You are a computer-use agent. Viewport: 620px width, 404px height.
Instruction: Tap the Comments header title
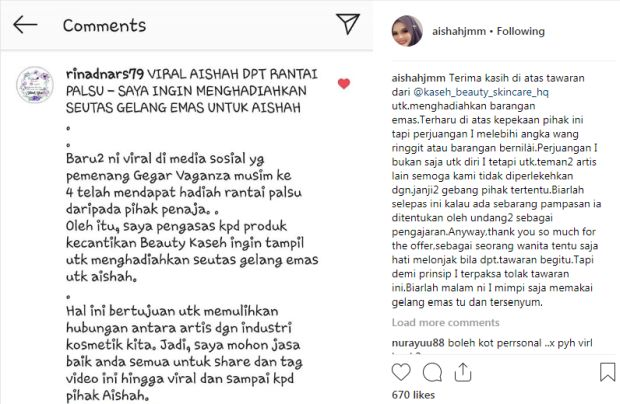(x=104, y=25)
